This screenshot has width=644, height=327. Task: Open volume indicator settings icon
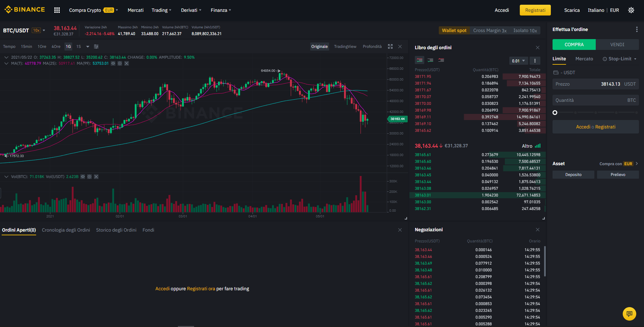89,177
